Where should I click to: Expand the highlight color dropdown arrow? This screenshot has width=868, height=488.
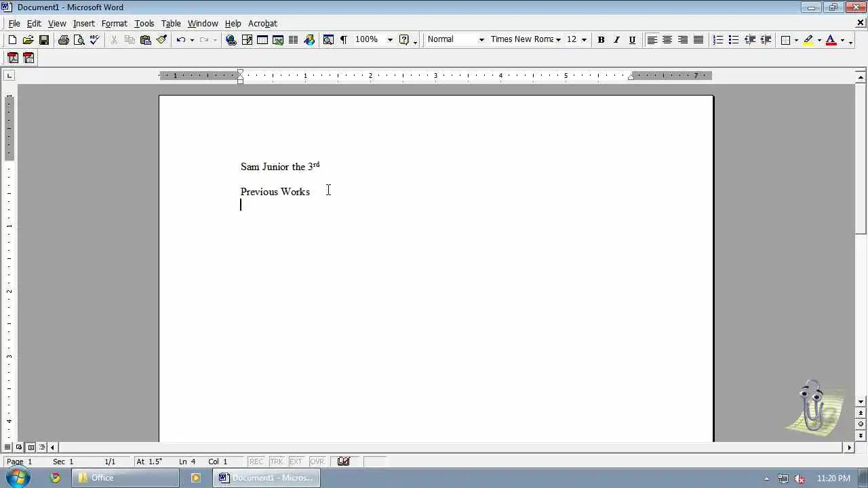tap(819, 40)
